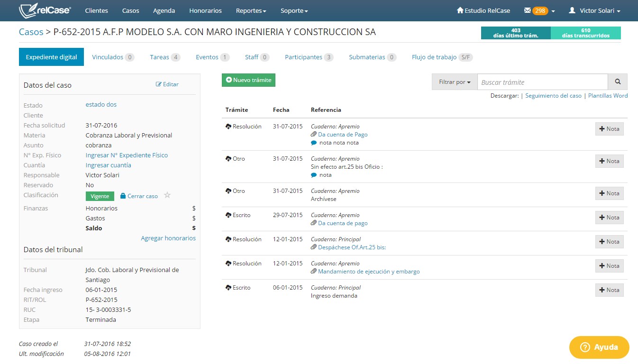638x364 pixels.
Task: Add Nota to Otro Archívese row
Action: [609, 193]
